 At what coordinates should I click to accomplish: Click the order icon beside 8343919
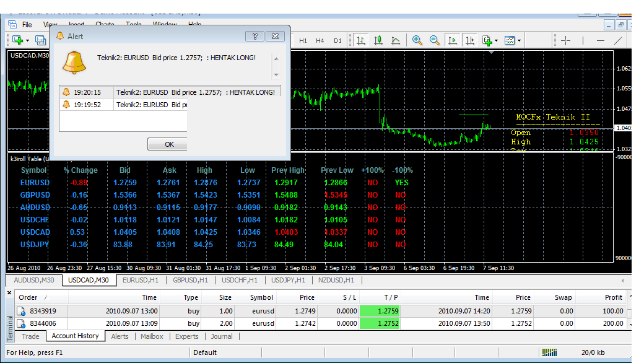21,311
